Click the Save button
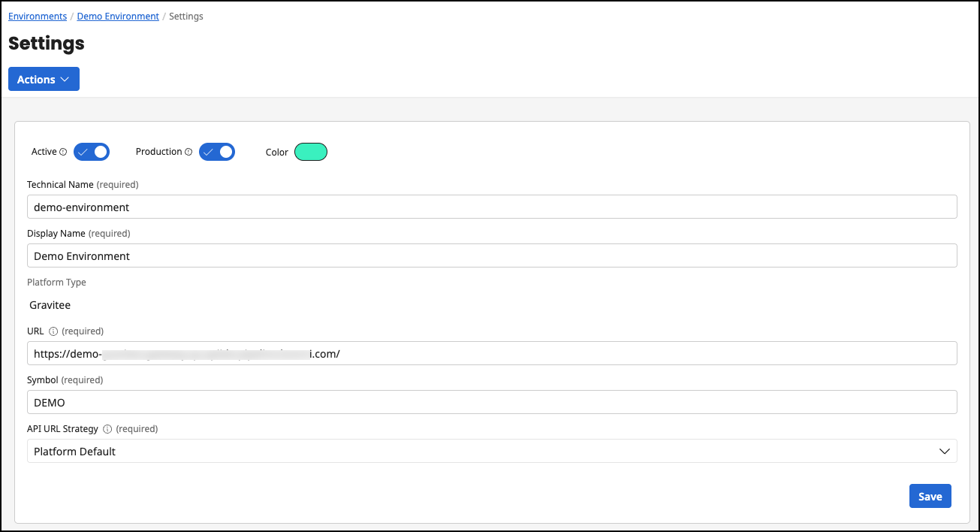Image resolution: width=980 pixels, height=532 pixels. click(x=930, y=496)
